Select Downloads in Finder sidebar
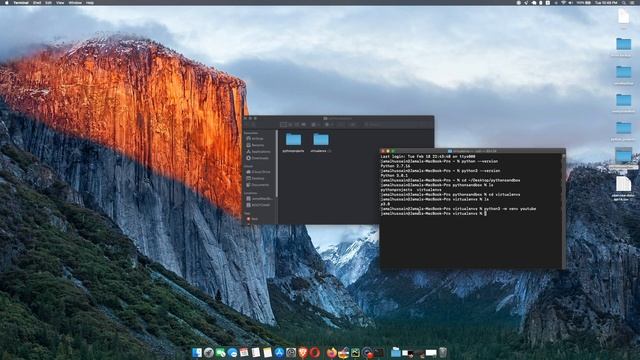 pos(258,158)
